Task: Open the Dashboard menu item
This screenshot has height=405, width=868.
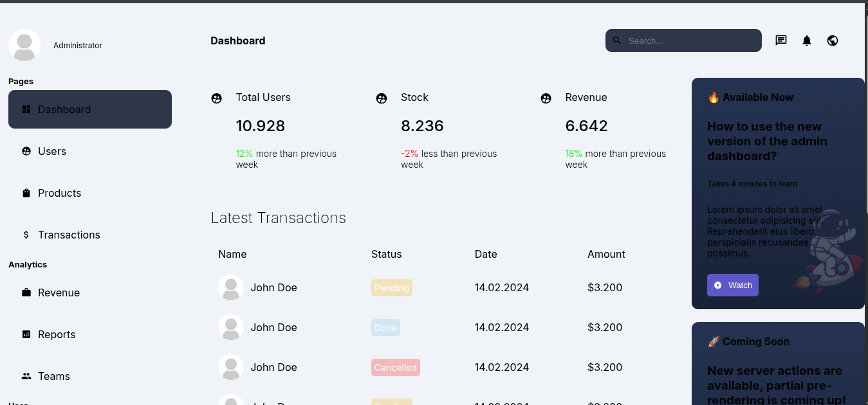Action: click(64, 109)
